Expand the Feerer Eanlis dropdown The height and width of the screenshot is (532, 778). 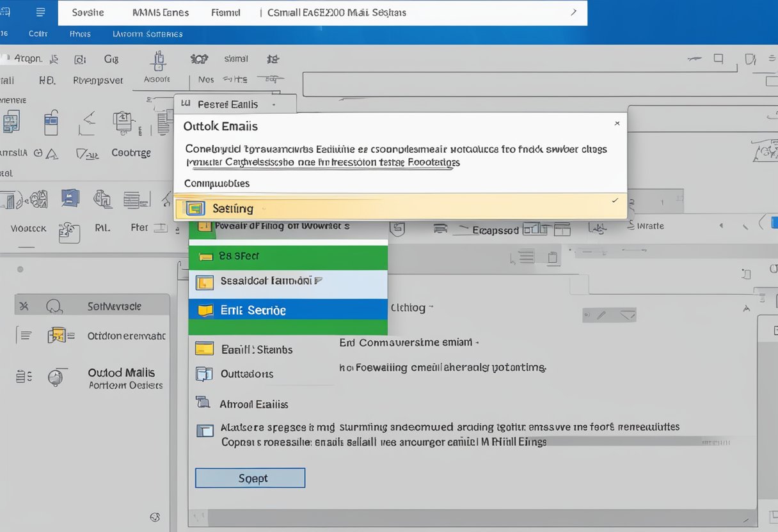click(274, 104)
